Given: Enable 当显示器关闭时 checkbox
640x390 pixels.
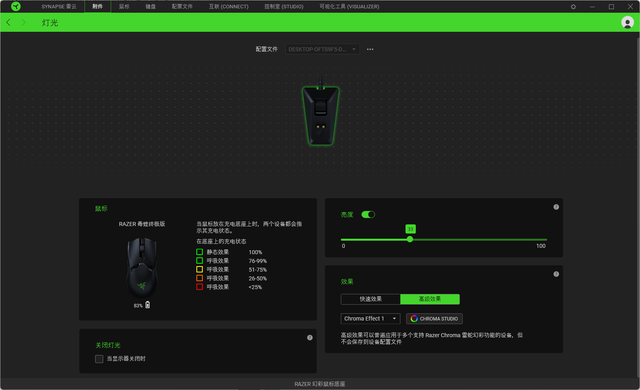Looking at the screenshot, I should pos(99,359).
